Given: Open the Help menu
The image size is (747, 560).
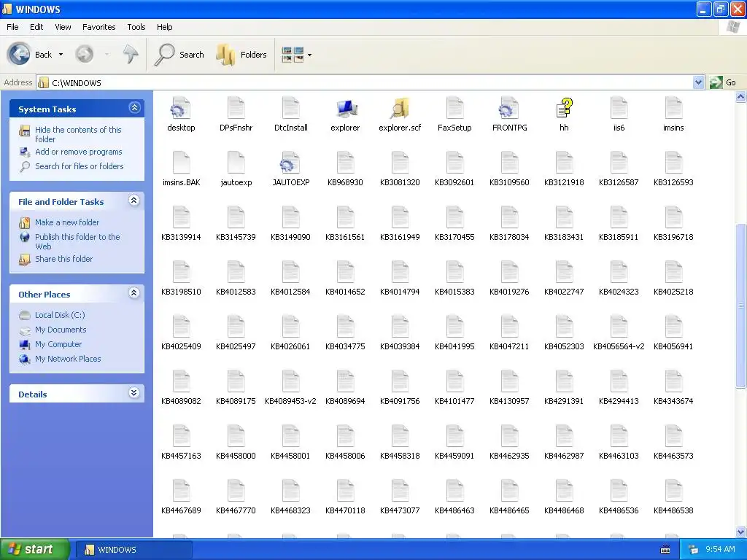Looking at the screenshot, I should 164,27.
